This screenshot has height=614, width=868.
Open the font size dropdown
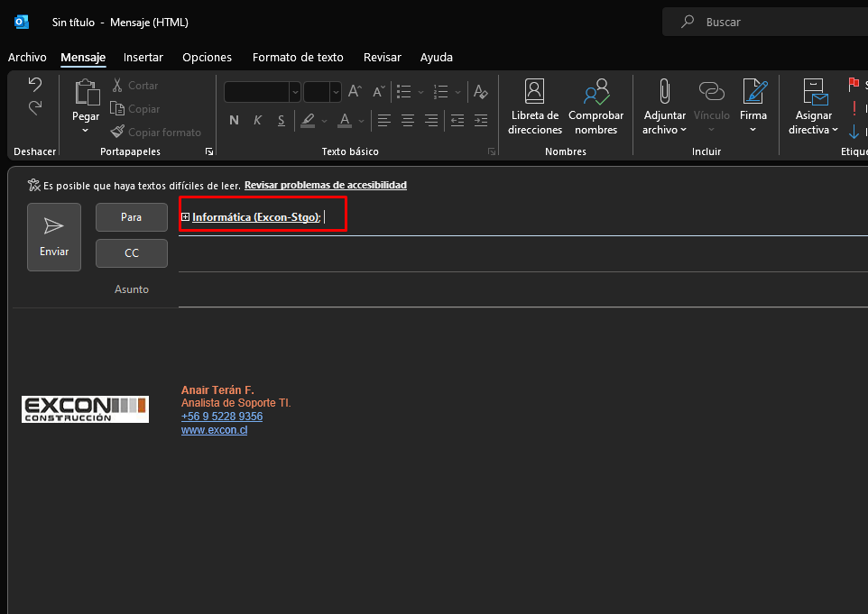point(336,92)
